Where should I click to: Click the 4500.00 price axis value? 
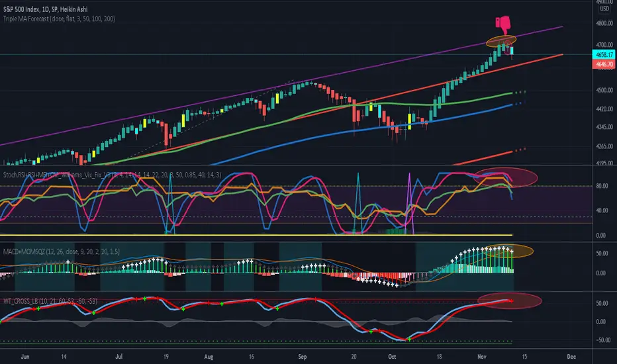(604, 90)
